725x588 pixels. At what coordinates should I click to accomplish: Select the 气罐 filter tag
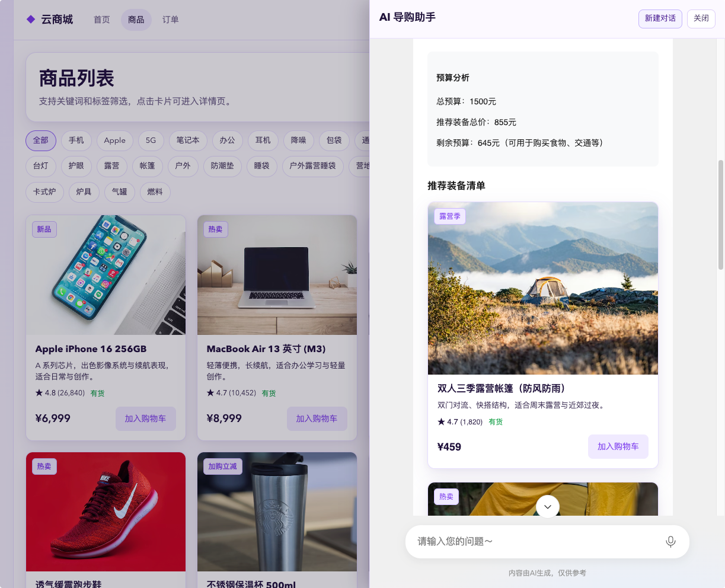(120, 192)
